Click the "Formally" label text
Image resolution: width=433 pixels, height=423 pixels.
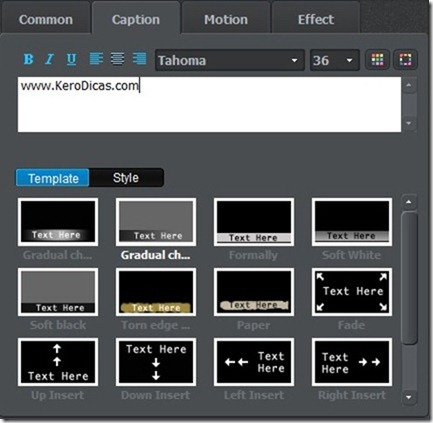253,256
